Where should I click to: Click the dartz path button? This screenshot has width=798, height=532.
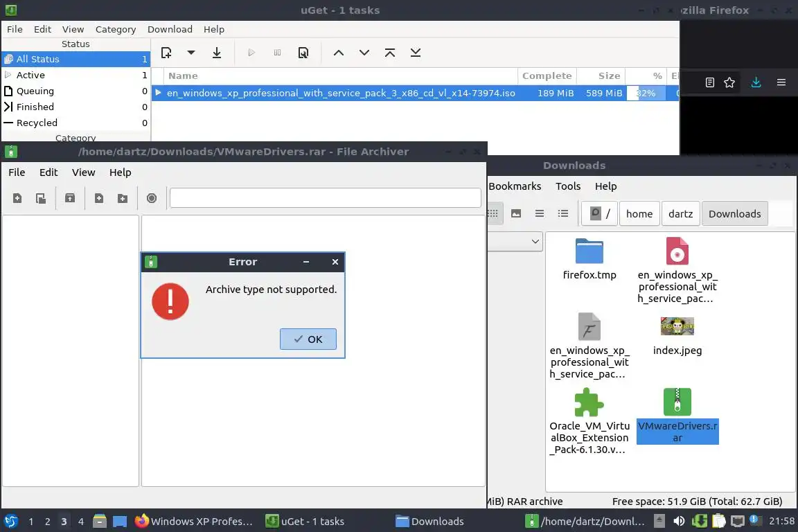click(x=680, y=213)
